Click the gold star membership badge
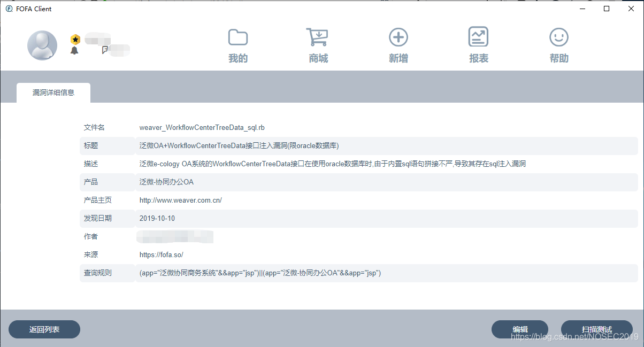This screenshot has height=347, width=644. click(x=75, y=38)
